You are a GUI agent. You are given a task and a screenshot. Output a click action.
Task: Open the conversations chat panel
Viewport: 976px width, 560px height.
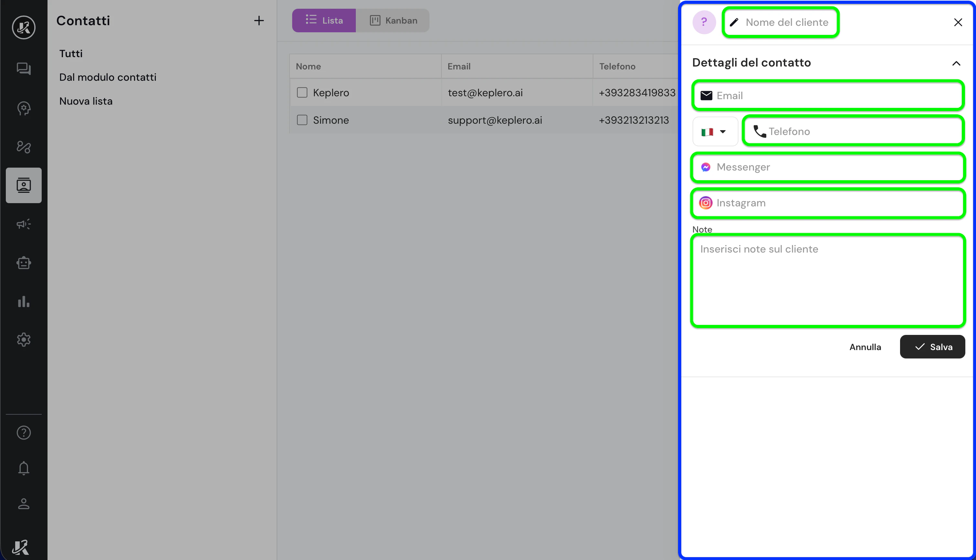point(24,68)
